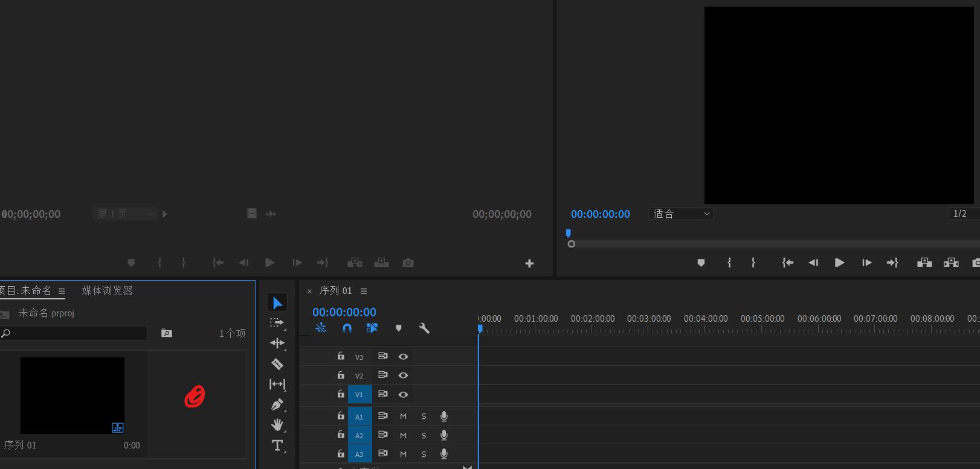Step back one frame in Program monitor
980x469 pixels.
[813, 263]
